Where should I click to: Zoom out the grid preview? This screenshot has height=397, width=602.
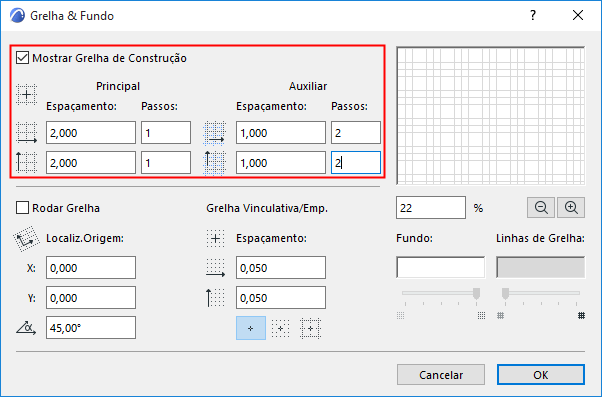pos(541,208)
